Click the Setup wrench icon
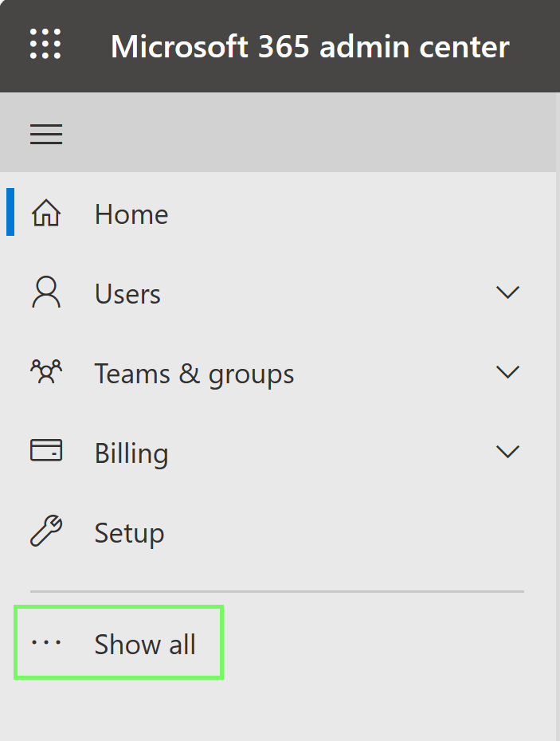 [46, 531]
